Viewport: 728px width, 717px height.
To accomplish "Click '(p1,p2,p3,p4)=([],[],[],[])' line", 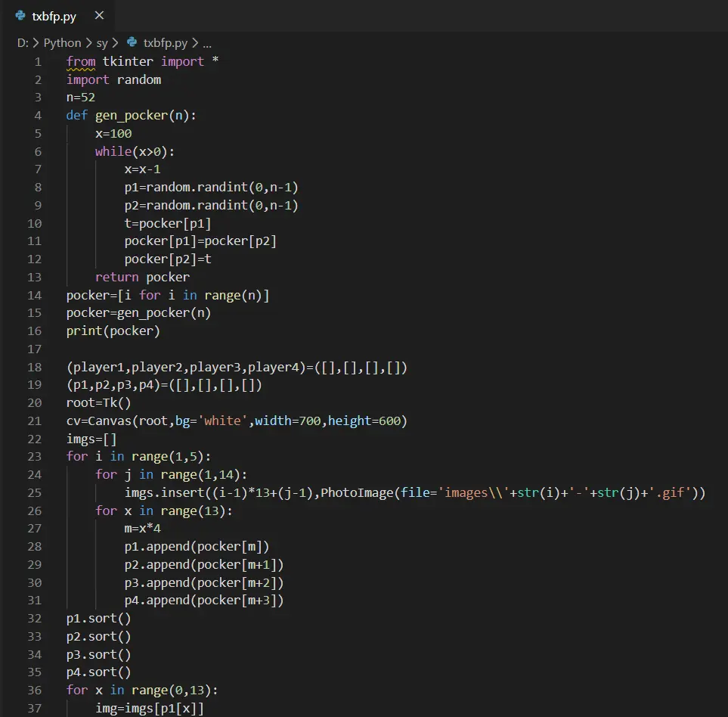I will 164,386.
